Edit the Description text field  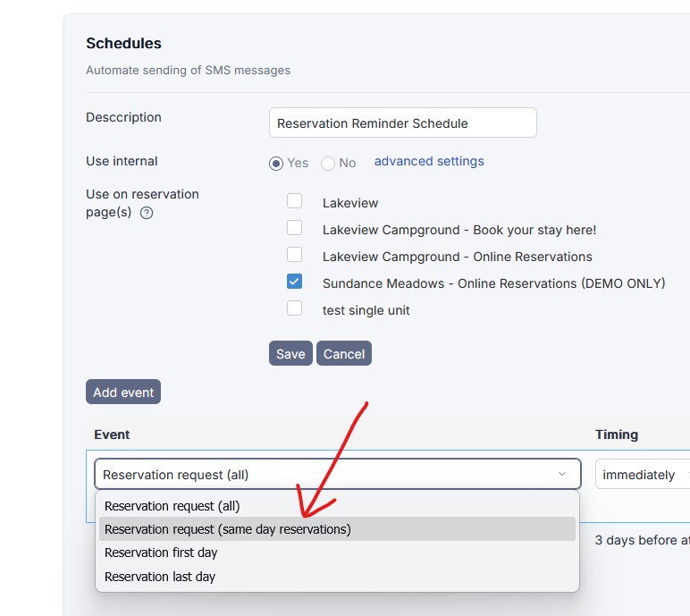click(402, 122)
